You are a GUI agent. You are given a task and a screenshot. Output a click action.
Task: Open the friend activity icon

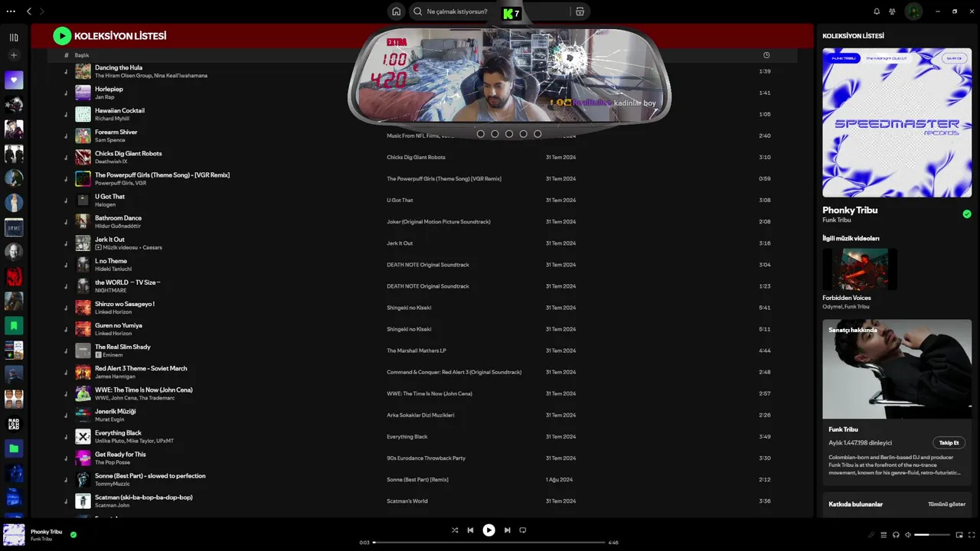[892, 11]
